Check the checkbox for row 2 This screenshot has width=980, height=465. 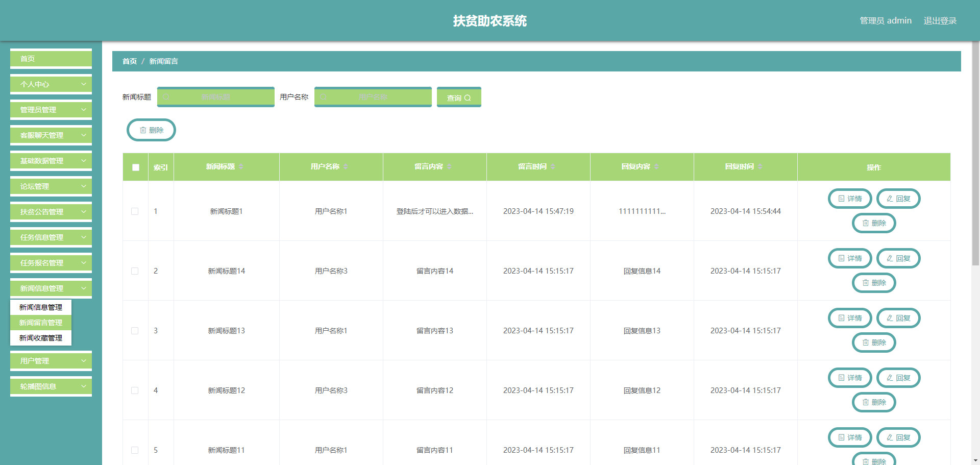135,271
